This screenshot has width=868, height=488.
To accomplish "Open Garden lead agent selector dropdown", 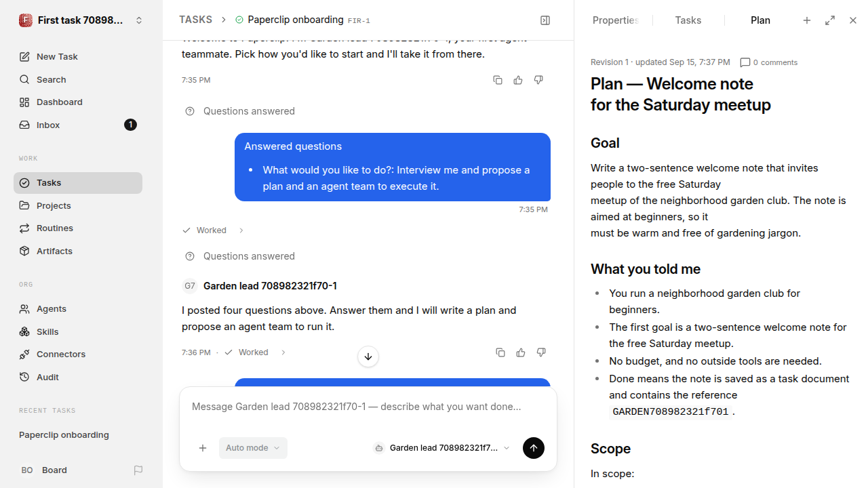I will pyautogui.click(x=441, y=448).
